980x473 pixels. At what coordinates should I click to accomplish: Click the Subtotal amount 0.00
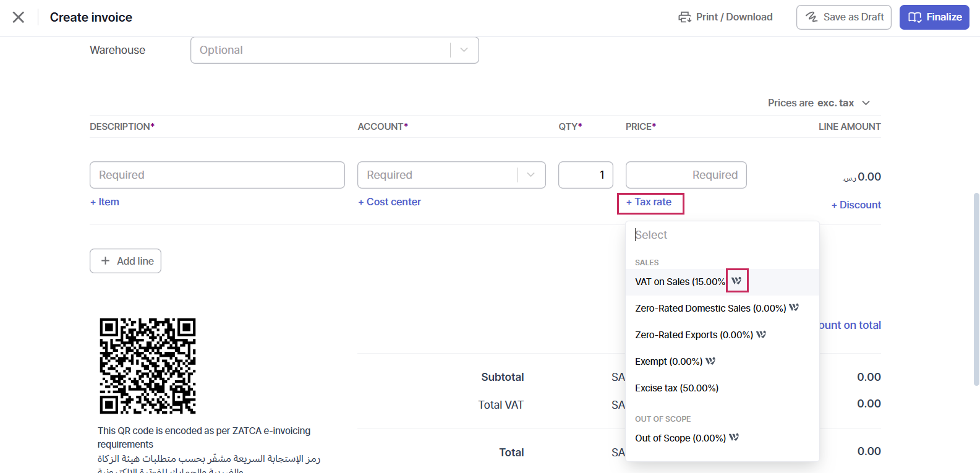[x=869, y=377]
